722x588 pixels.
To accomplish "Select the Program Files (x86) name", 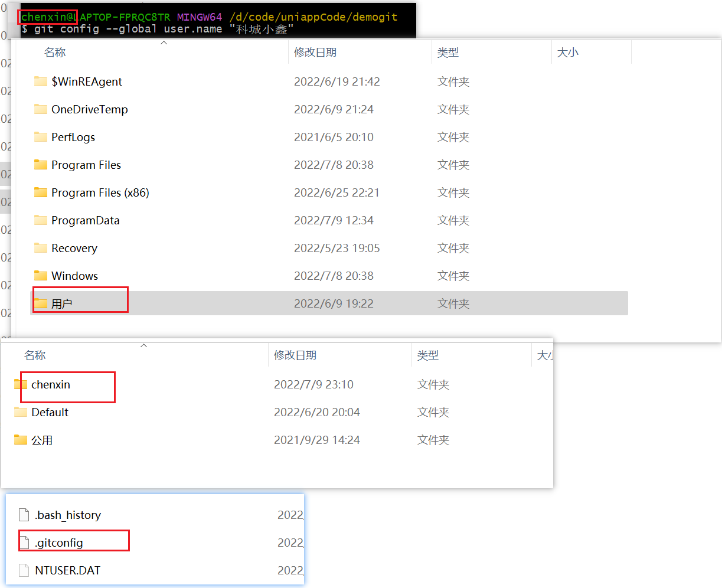I will tap(100, 192).
